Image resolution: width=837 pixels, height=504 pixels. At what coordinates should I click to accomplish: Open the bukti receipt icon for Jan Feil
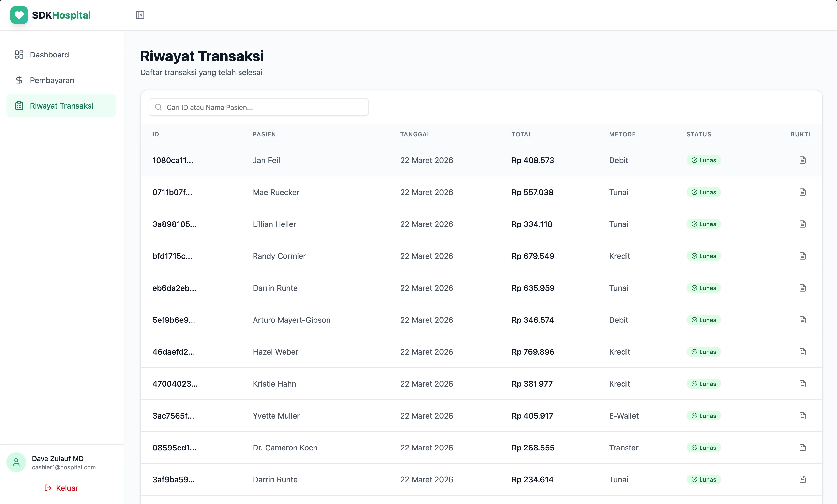click(x=802, y=160)
